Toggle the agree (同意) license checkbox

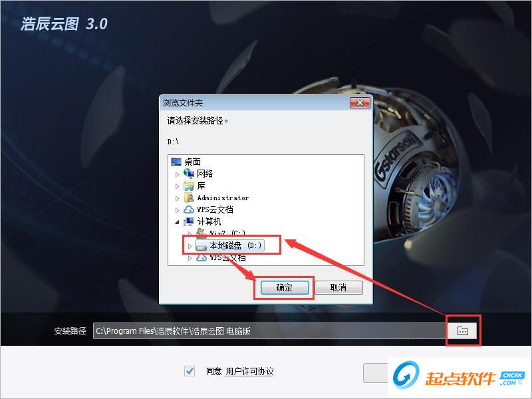pyautogui.click(x=190, y=371)
